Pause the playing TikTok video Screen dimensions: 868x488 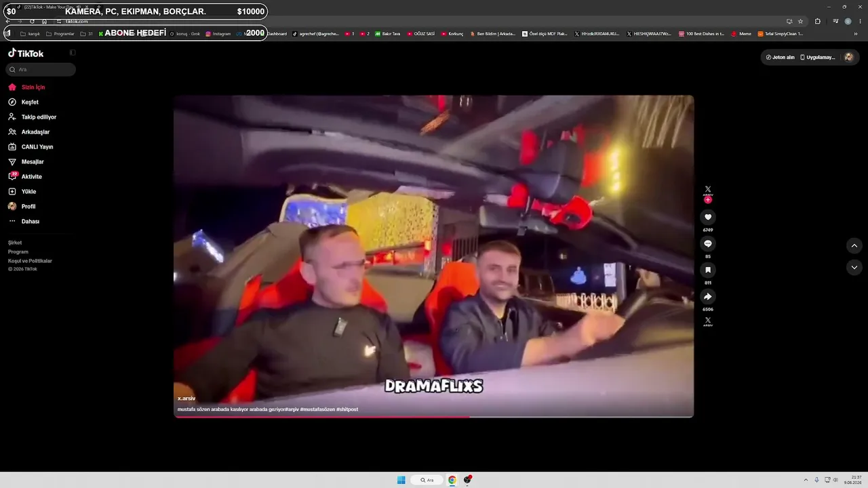coord(434,256)
